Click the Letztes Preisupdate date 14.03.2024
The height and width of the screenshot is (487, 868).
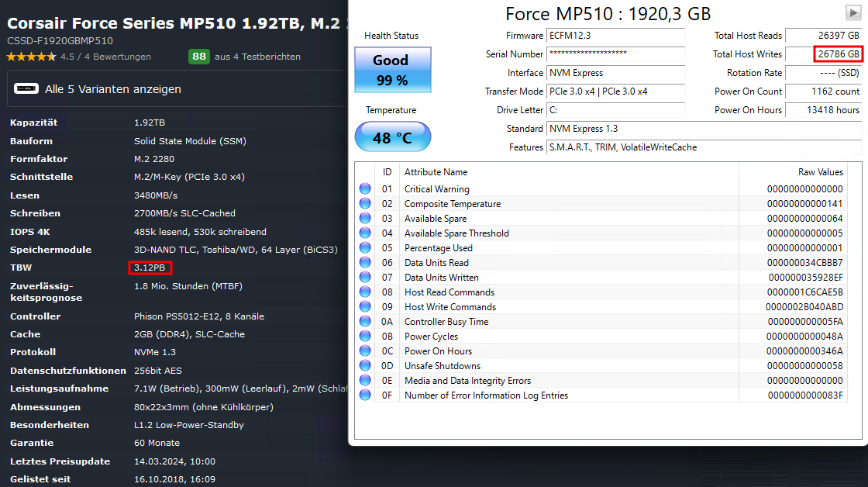pyautogui.click(x=174, y=461)
